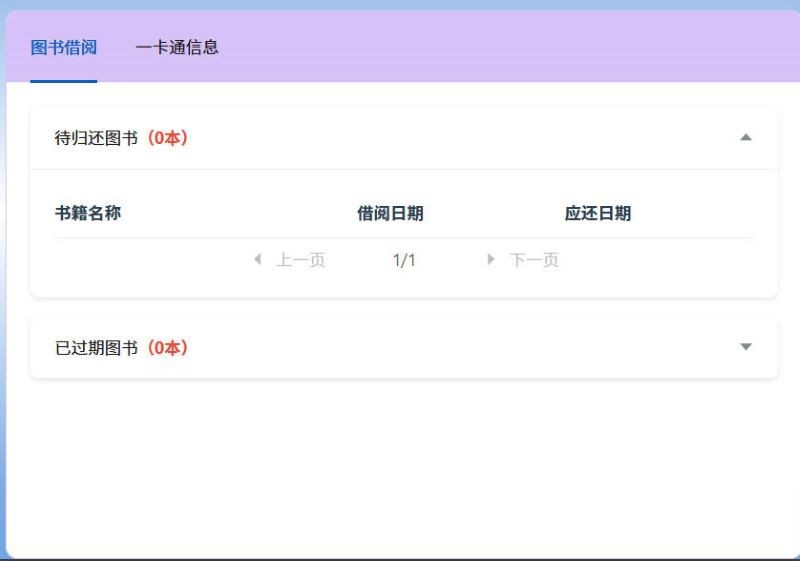The image size is (800, 561).
Task: Click the 待归还图书 section title
Action: (96, 138)
